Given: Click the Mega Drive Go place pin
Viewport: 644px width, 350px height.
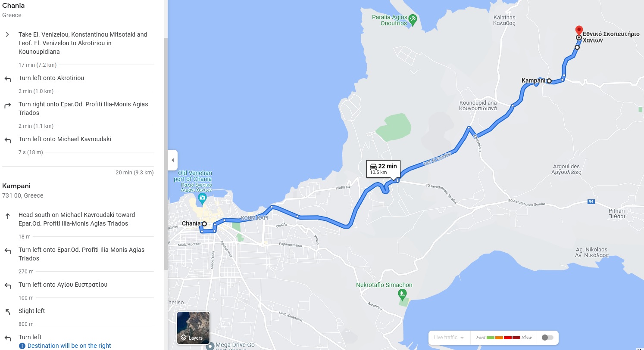Looking at the screenshot, I should click(x=210, y=346).
